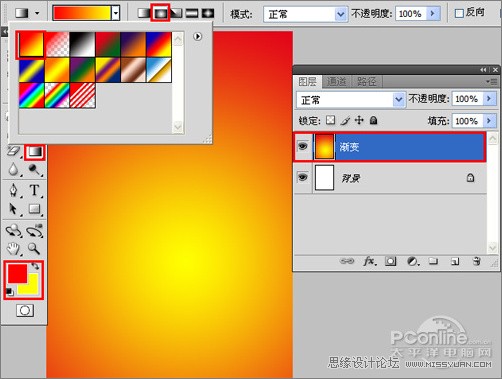Open options bar 不透明度 slider arrow
Screen dimensions: 502x379
(433, 13)
